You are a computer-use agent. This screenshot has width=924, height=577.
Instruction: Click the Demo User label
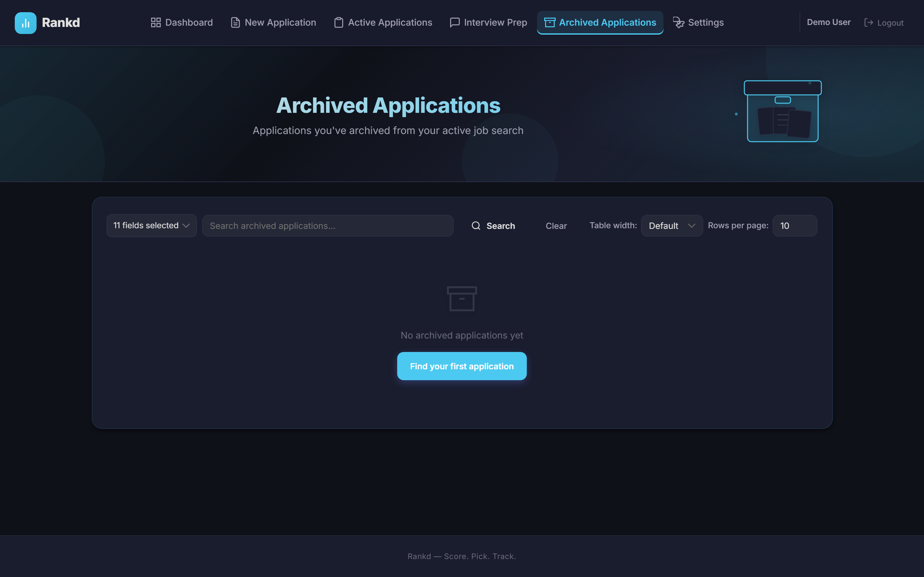click(x=828, y=22)
